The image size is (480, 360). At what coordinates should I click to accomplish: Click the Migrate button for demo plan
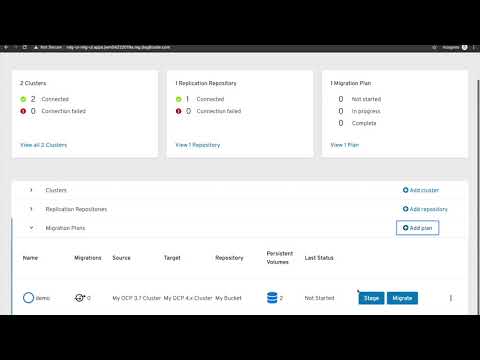coord(402,298)
